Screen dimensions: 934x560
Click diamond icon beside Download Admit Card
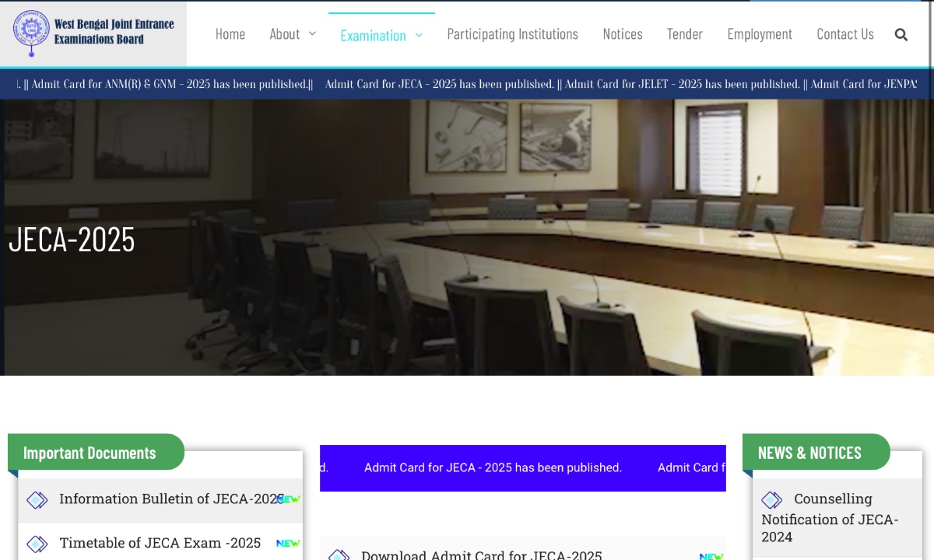pos(339,555)
